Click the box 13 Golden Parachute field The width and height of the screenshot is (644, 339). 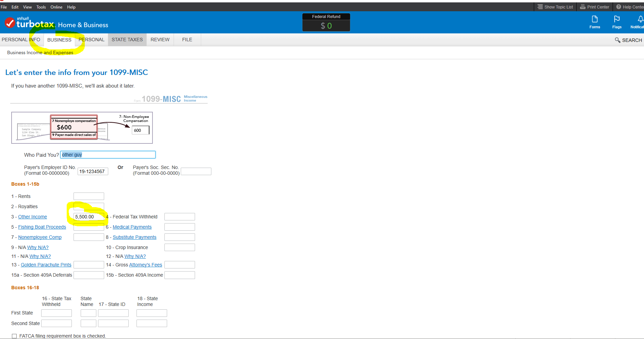click(x=89, y=265)
